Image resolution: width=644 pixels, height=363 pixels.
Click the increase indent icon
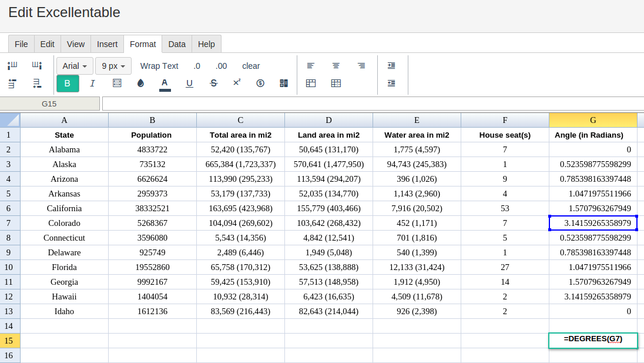pos(391,66)
